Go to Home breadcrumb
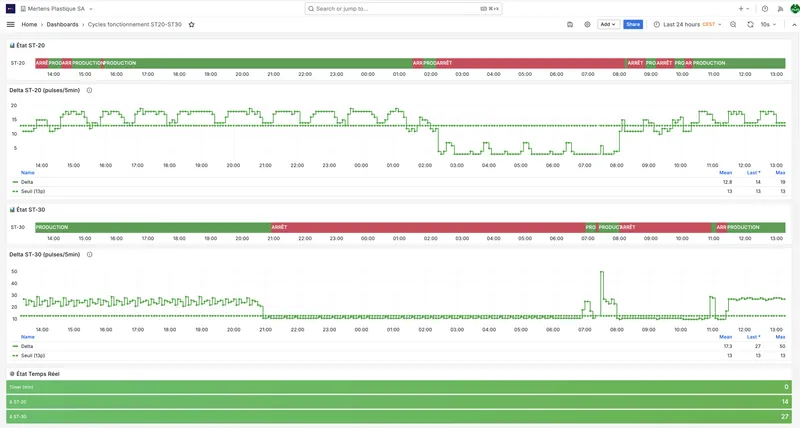800x428 pixels. [29, 24]
